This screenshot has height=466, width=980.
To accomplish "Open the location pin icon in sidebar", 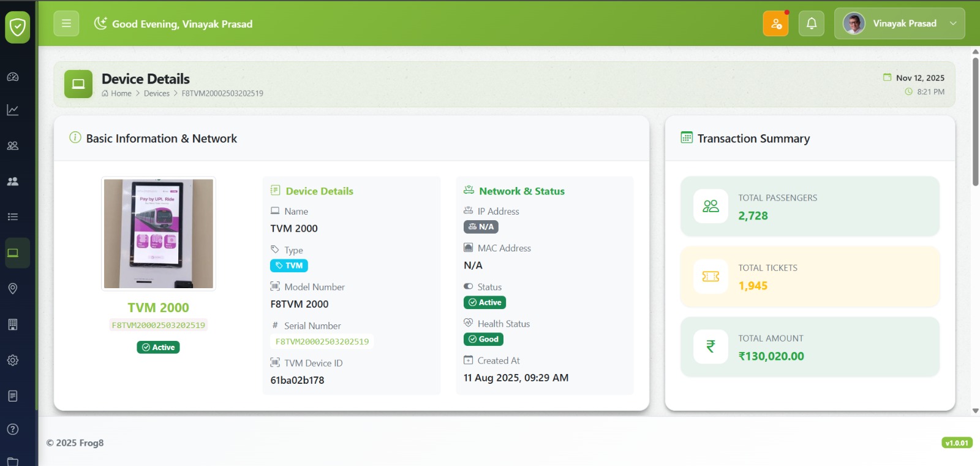I will [x=13, y=289].
